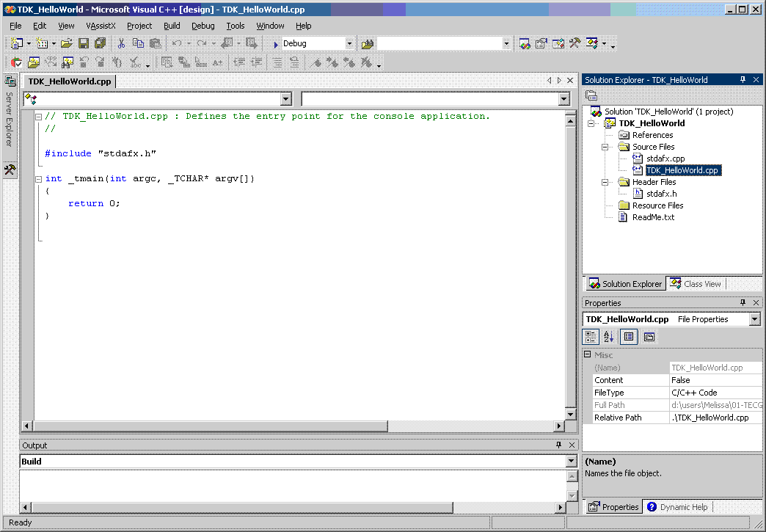
Task: Click the Solution Explorer panel's Properties toolbar icon
Action: pyautogui.click(x=591, y=95)
